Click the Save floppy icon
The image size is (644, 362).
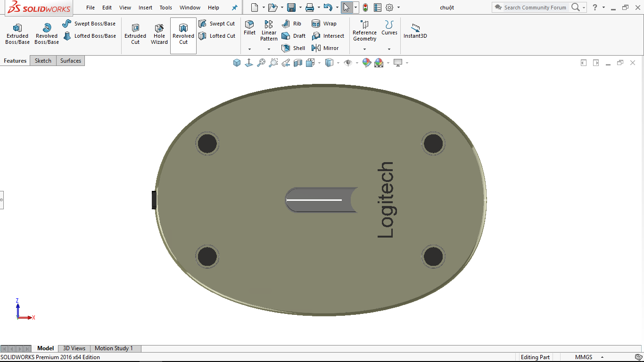(291, 8)
